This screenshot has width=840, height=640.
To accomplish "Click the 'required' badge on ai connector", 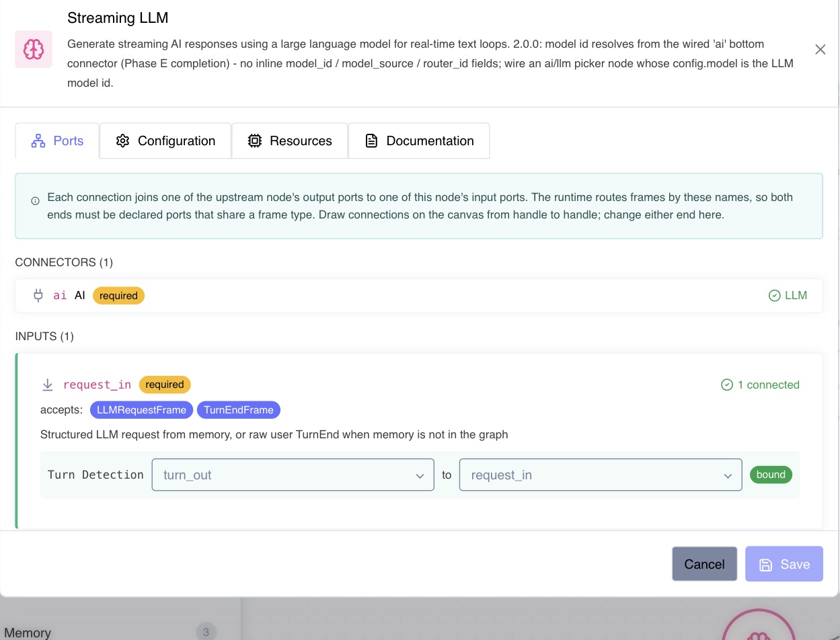I will pyautogui.click(x=118, y=296).
